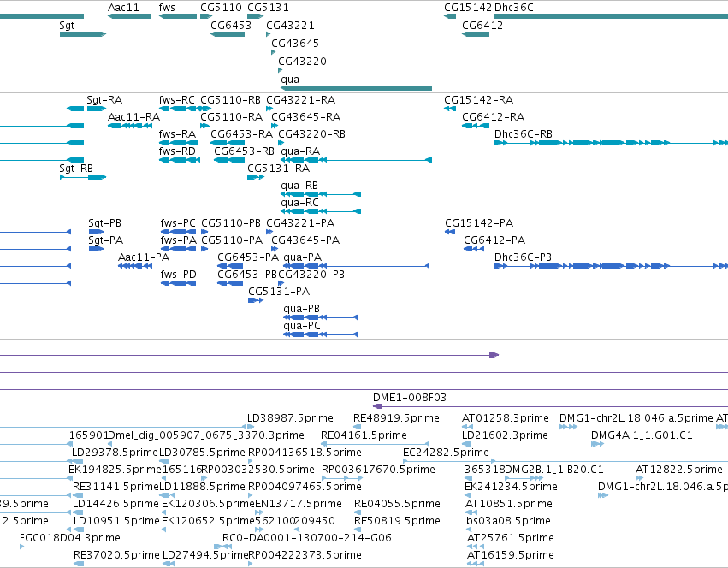Click EST RE50819.5prime
The image size is (728, 568).
(358, 530)
